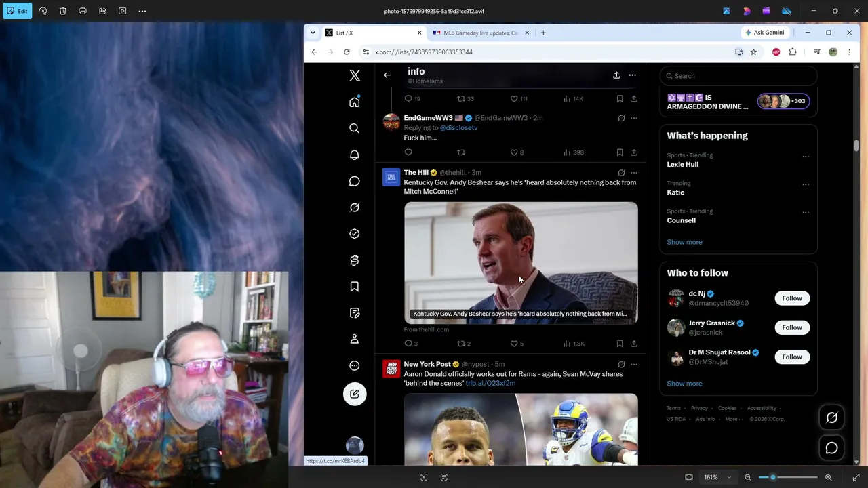Open options for Counsell trend
The width and height of the screenshot is (868, 488).
pyautogui.click(x=806, y=212)
